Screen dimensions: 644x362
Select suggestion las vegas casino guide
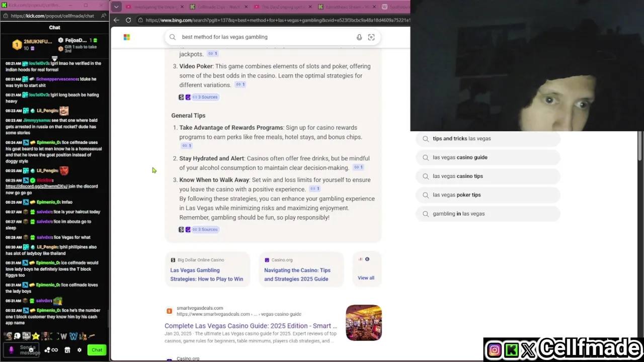(489, 157)
